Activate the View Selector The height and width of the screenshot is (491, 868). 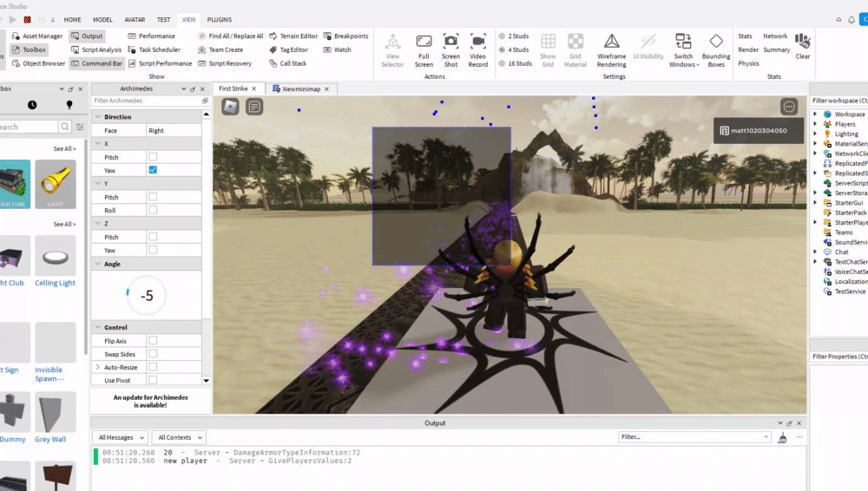392,50
